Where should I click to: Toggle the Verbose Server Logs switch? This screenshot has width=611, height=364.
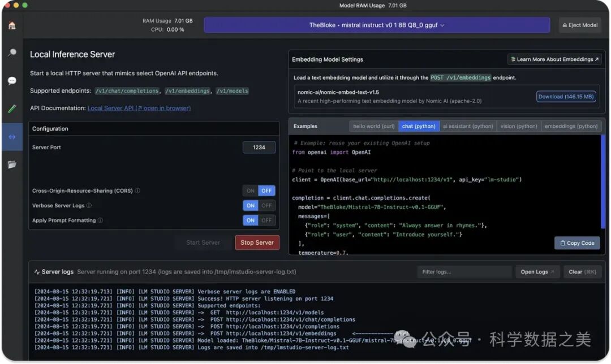pyautogui.click(x=259, y=206)
